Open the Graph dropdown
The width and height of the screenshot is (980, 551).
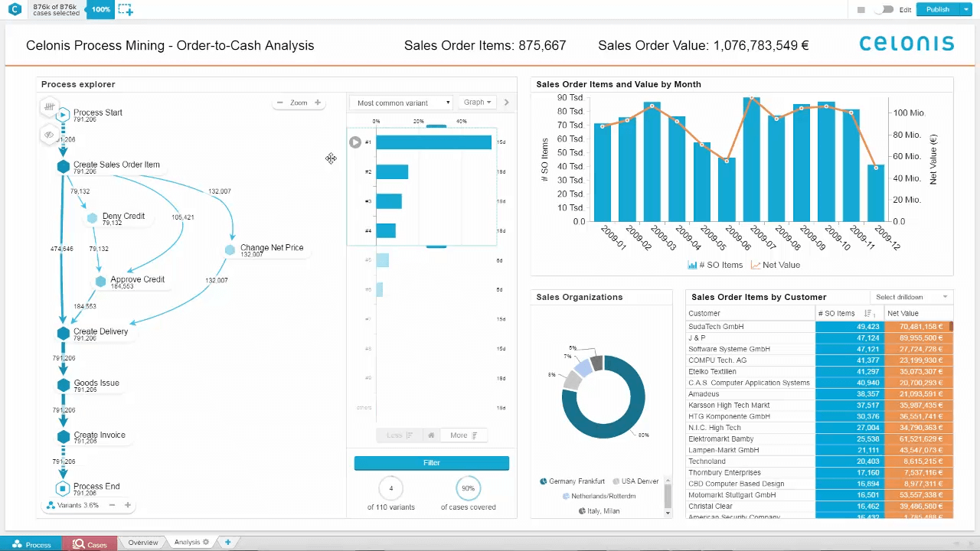tap(477, 103)
